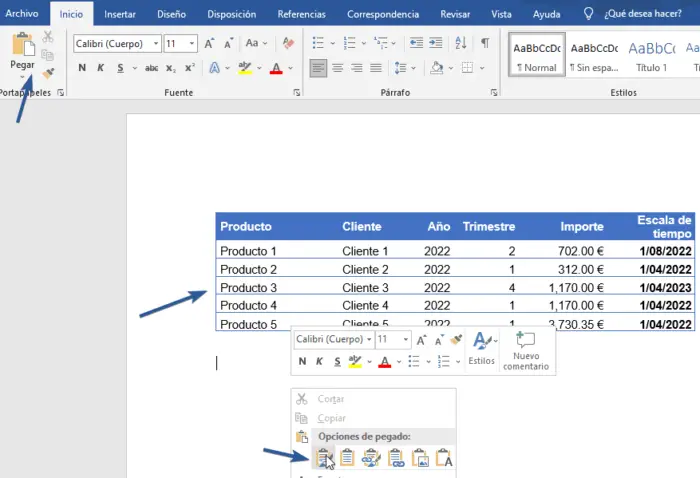
Task: Open line spacing options
Action: pyautogui.click(x=401, y=68)
